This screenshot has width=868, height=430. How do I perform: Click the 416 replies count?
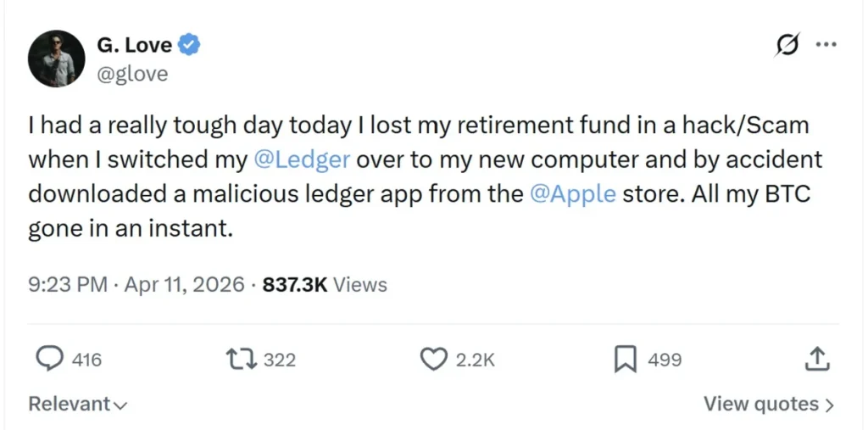pyautogui.click(x=86, y=360)
